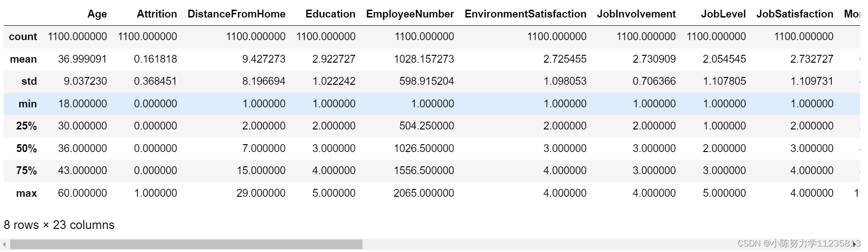Select the EmployeeNumber column header
This screenshot has height=252, width=868.
pos(410,14)
